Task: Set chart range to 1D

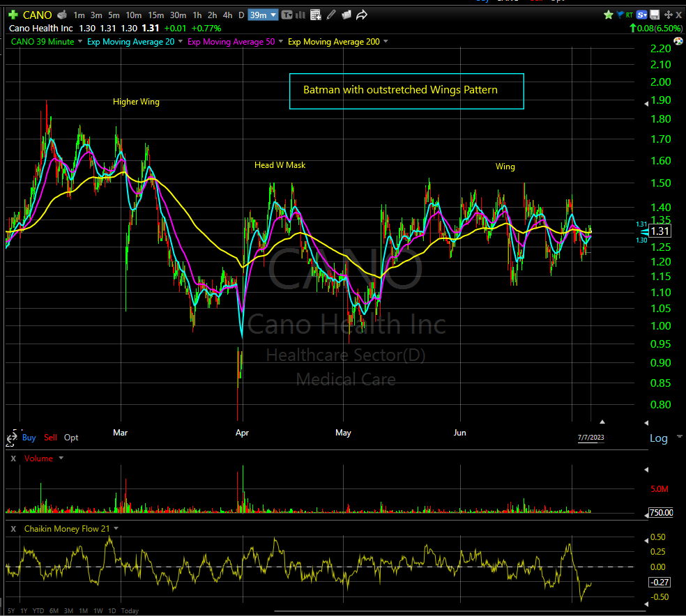Action: coord(112,610)
